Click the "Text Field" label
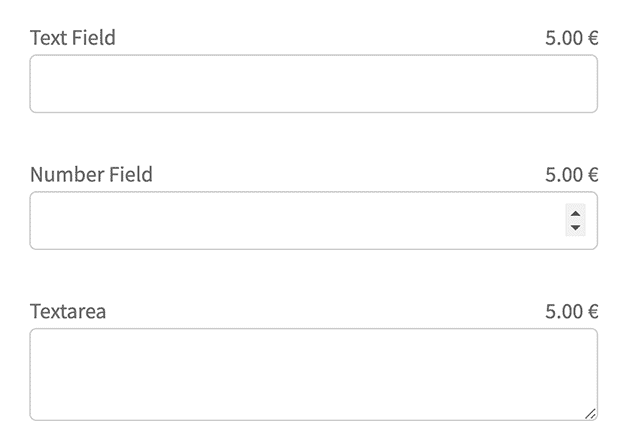 pos(73,38)
